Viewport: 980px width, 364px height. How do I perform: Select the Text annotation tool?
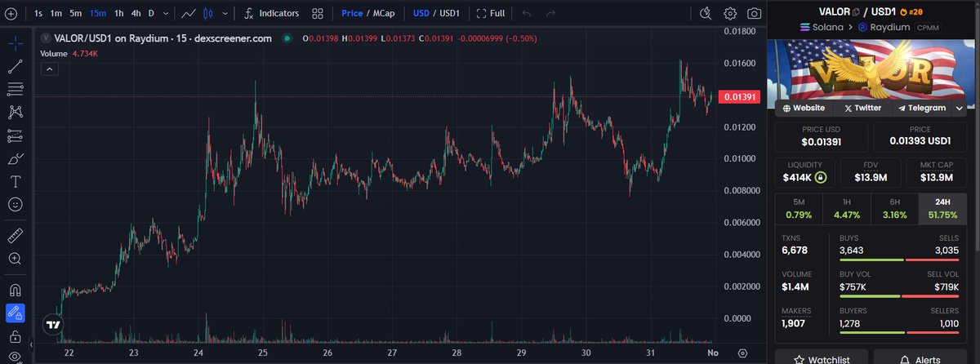pyautogui.click(x=15, y=181)
